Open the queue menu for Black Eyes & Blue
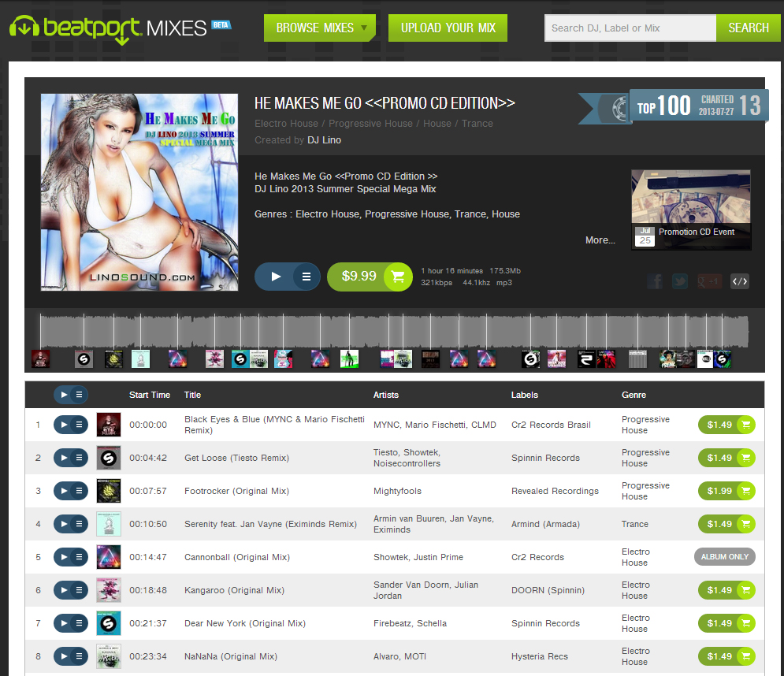 [79, 425]
